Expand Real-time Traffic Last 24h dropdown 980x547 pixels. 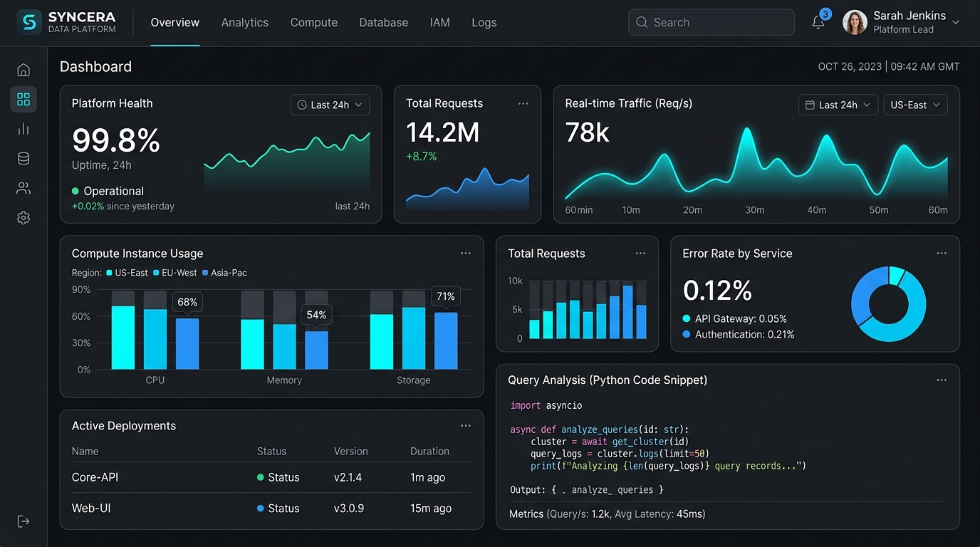(x=838, y=105)
